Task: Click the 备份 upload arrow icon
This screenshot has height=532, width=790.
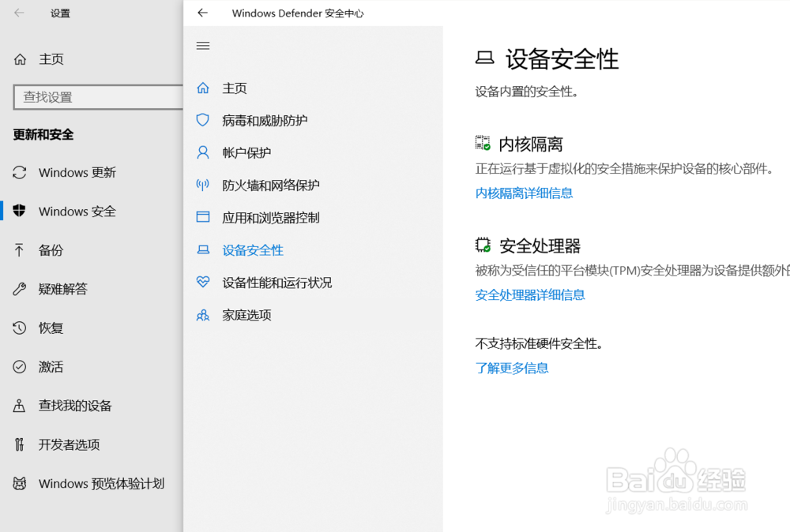Action: (19, 250)
